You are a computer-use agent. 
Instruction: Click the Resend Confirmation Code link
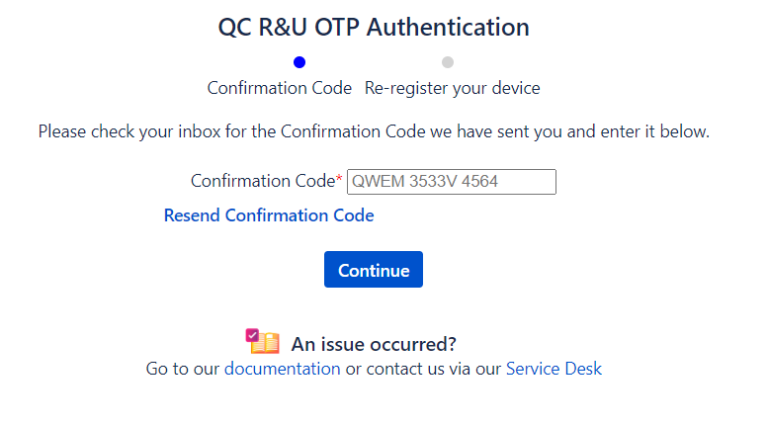(x=268, y=215)
